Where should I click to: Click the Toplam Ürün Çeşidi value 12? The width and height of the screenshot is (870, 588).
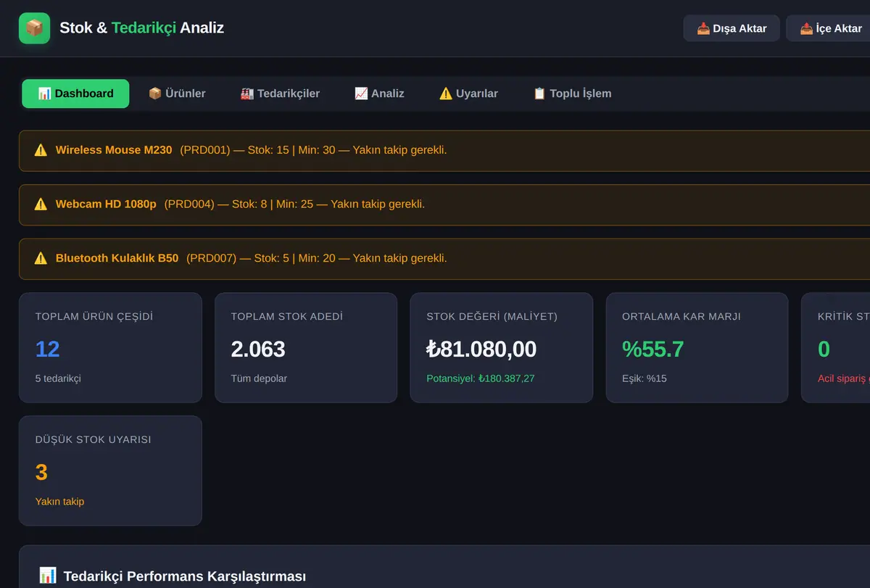48,349
